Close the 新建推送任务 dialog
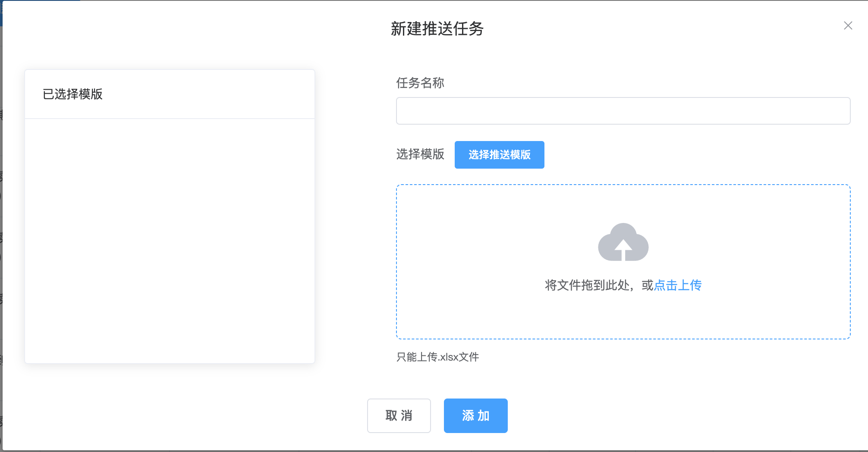Viewport: 868px width, 452px height. [848, 26]
